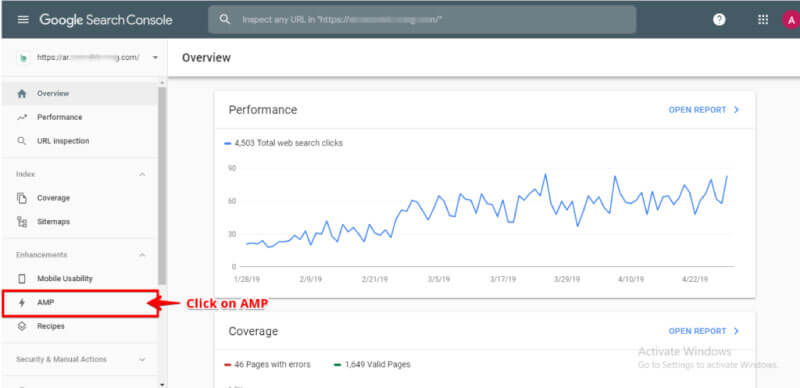Open the Help question mark icon
Screen dimensions: 800x388
click(719, 20)
